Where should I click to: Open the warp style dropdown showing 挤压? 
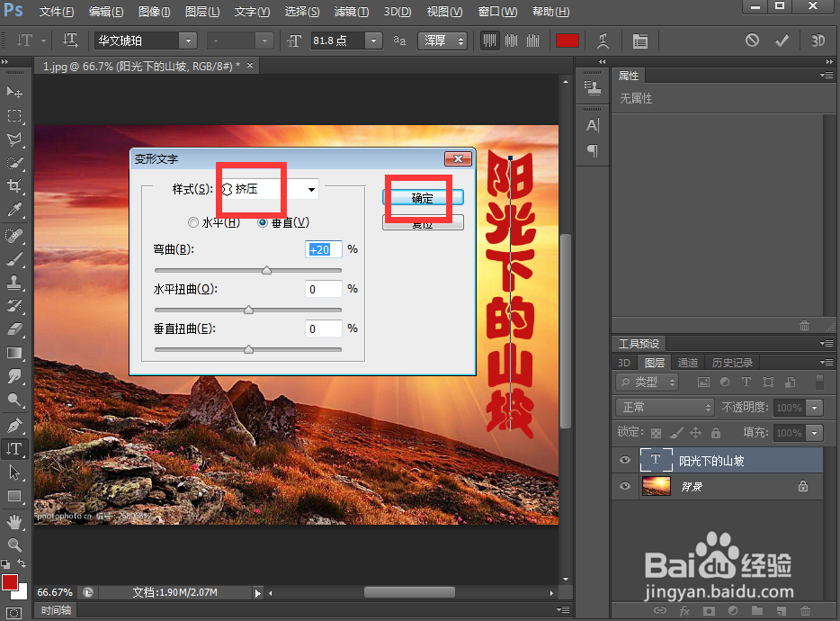(265, 189)
